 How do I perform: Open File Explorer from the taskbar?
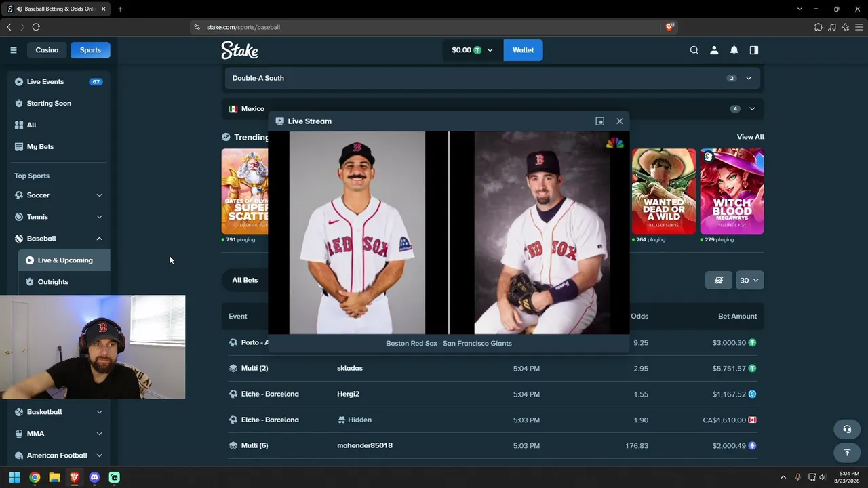coord(54,477)
